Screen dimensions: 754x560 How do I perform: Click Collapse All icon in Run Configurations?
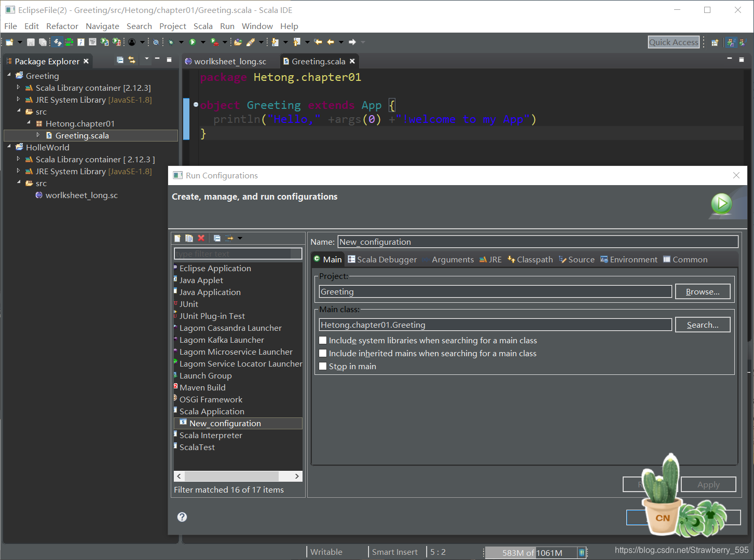217,238
